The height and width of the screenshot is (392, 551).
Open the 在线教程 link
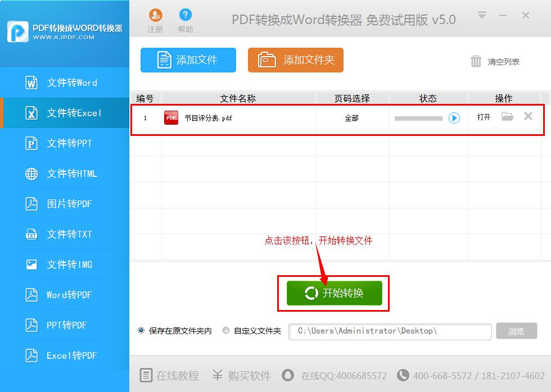click(170, 376)
